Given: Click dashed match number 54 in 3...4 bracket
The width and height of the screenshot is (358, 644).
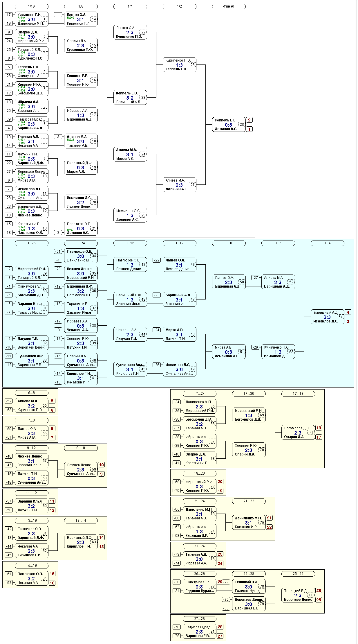Looking at the screenshot, I should point(340,317).
